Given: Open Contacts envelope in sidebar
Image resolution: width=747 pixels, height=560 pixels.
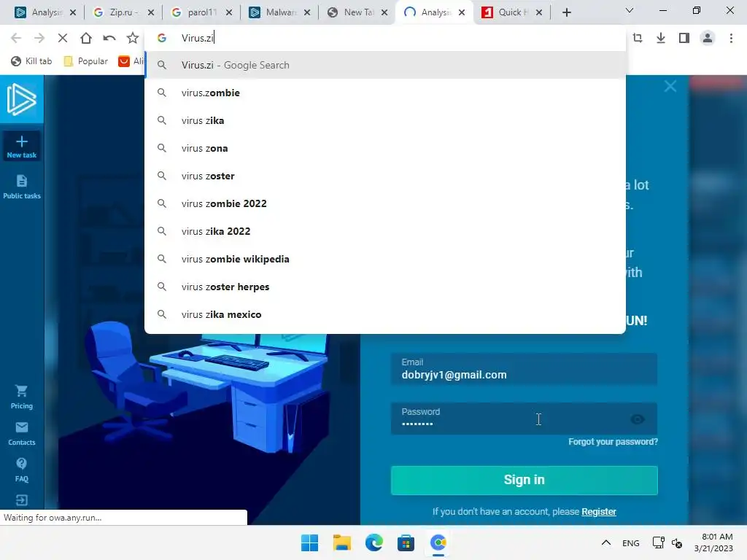Looking at the screenshot, I should coord(21,434).
